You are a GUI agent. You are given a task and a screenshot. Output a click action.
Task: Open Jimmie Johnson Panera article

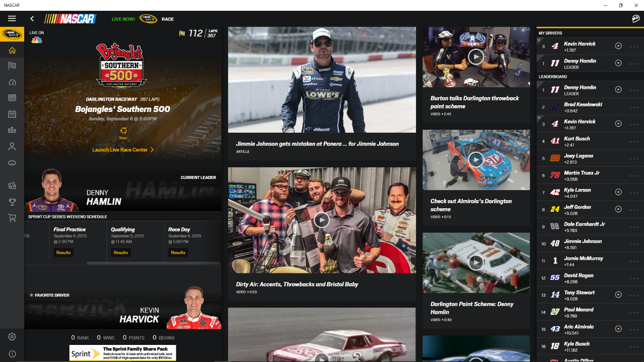coord(322,94)
